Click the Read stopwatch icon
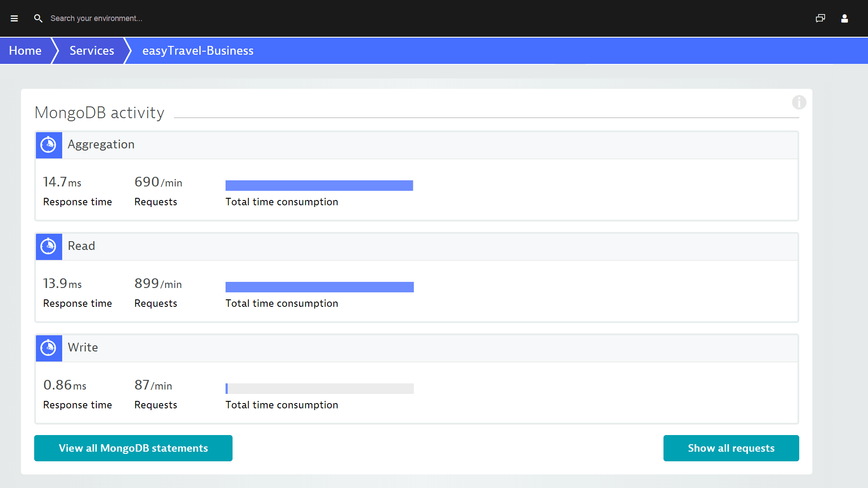Image resolution: width=868 pixels, height=488 pixels. tap(49, 246)
